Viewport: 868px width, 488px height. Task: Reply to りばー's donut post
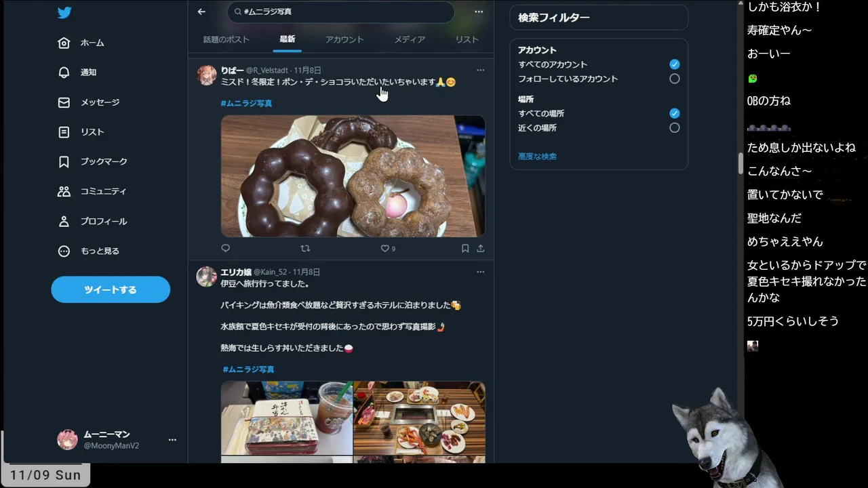[x=226, y=249]
